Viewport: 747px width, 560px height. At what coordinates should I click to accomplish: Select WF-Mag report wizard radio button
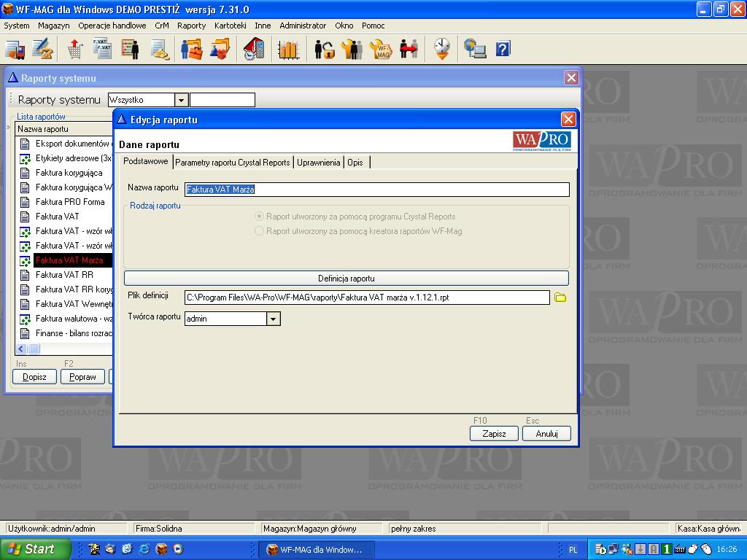click(x=259, y=231)
